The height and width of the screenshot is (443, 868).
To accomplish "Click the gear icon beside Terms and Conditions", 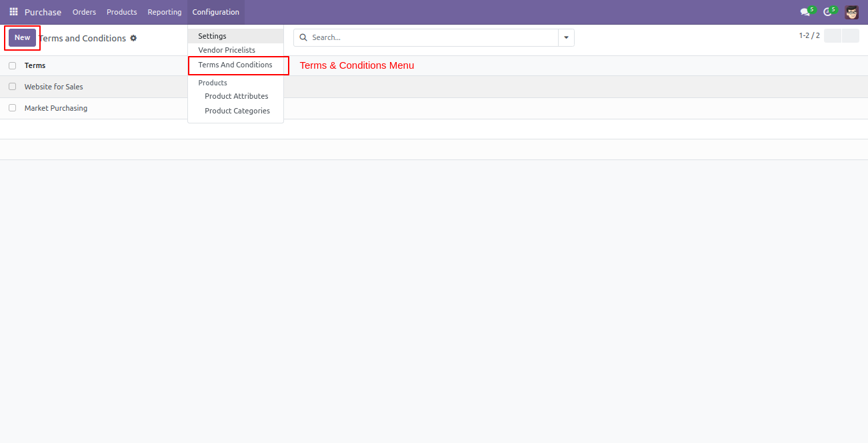I will [x=133, y=38].
